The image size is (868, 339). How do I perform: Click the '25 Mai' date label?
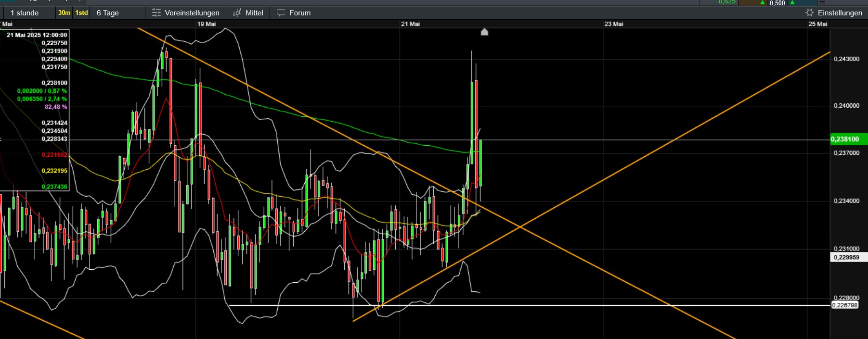click(818, 24)
